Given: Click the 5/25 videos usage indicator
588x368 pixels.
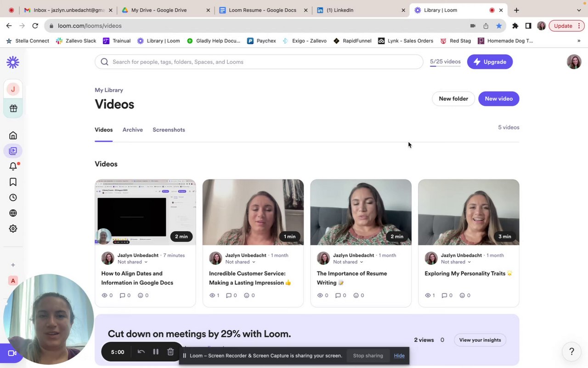Looking at the screenshot, I should [445, 62].
